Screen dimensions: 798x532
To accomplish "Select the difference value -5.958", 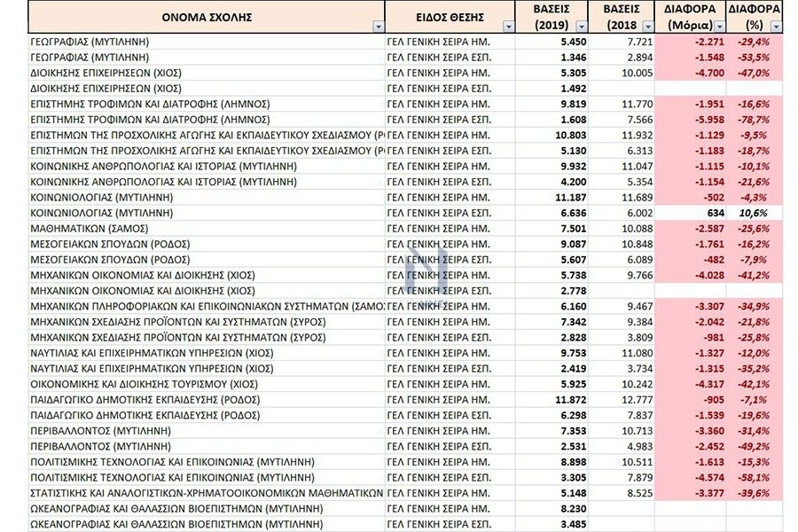I will (691, 120).
